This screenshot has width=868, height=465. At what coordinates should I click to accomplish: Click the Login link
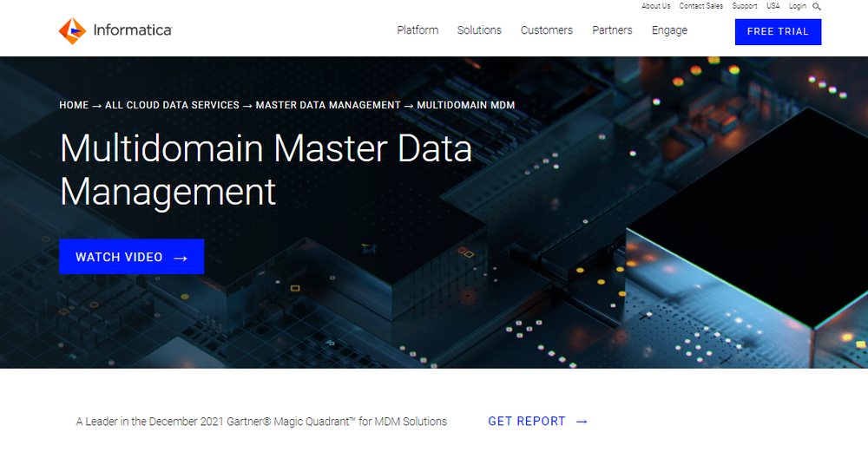[797, 6]
